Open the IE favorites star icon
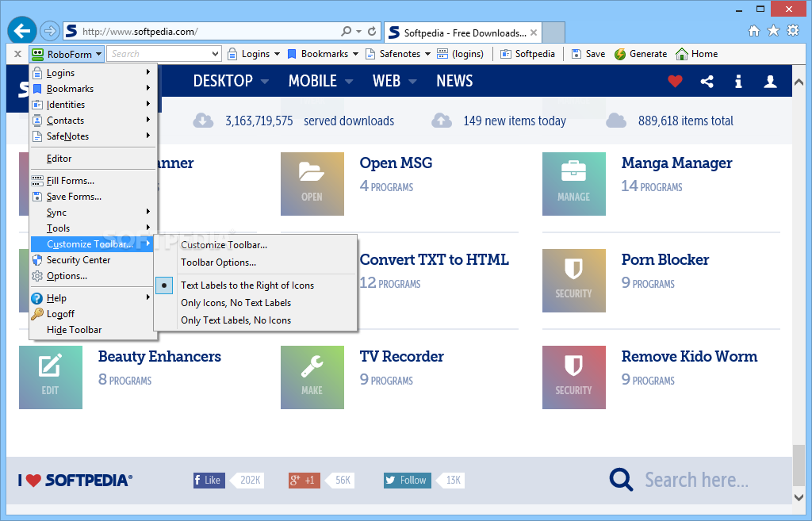 coord(773,31)
